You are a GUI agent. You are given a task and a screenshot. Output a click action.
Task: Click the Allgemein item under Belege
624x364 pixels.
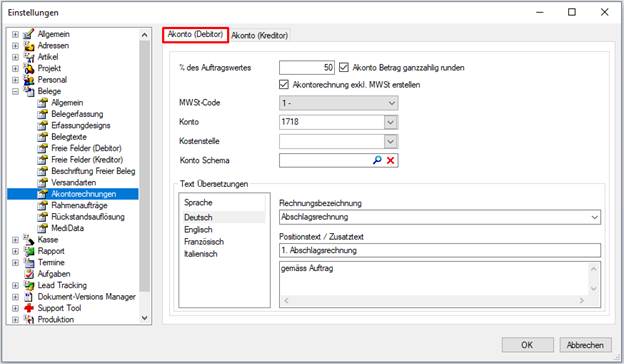(67, 103)
